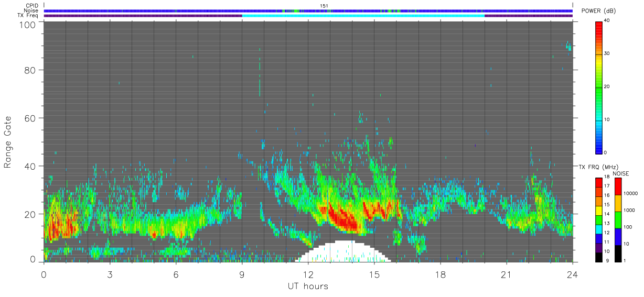Click the '40' label on Power scale
The image size is (644, 297).
(x=607, y=20)
